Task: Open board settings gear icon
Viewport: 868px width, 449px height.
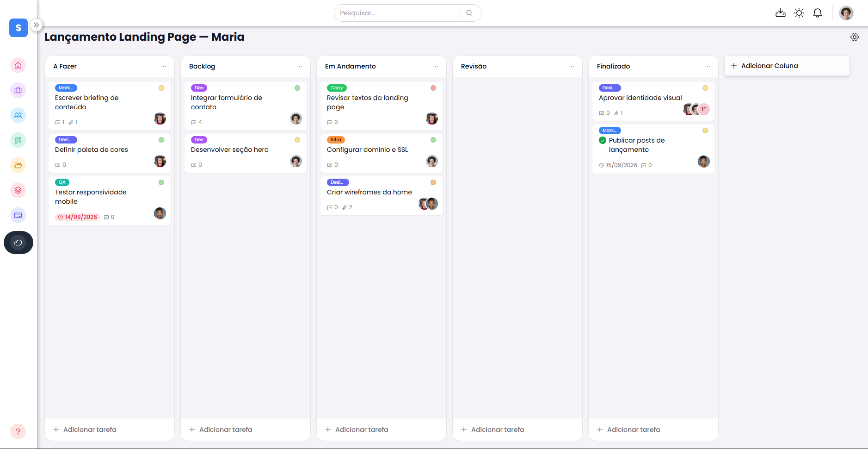Action: pyautogui.click(x=855, y=37)
